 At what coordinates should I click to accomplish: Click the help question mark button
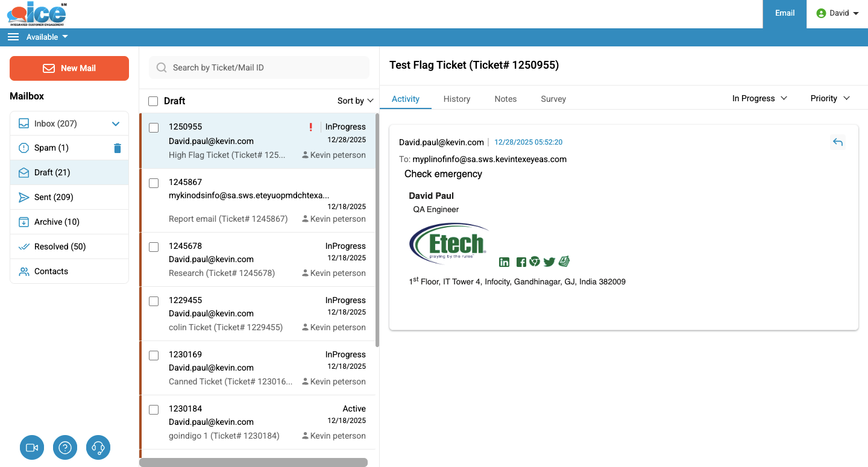(x=65, y=448)
